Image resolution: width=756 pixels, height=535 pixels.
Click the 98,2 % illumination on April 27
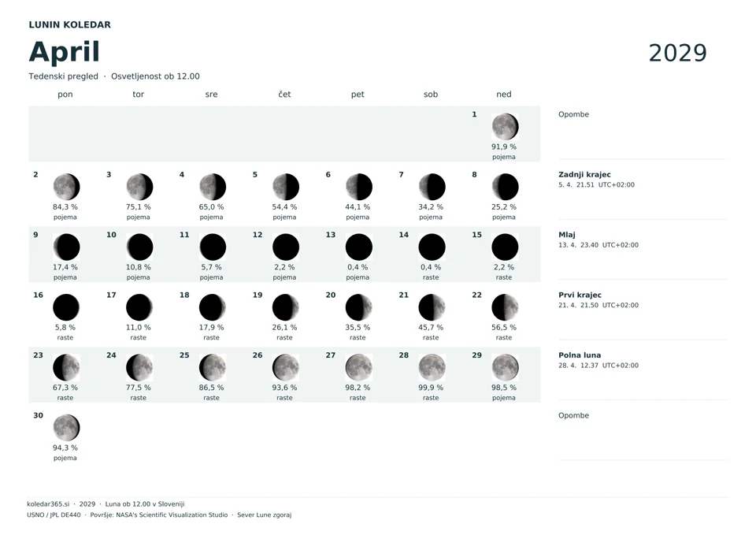358,388
